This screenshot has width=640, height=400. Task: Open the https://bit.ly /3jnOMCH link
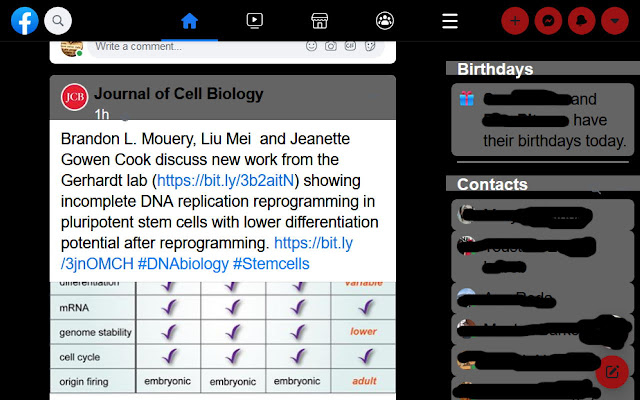[x=207, y=253]
